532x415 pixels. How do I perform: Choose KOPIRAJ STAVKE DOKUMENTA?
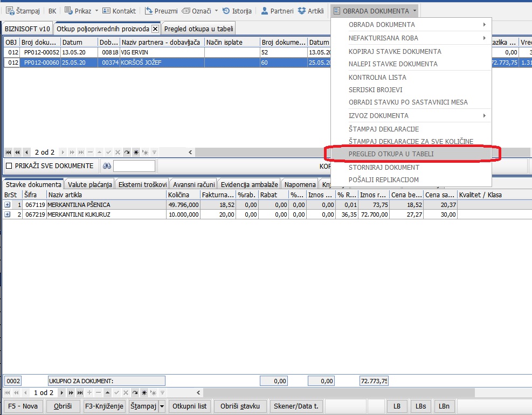tap(411, 52)
